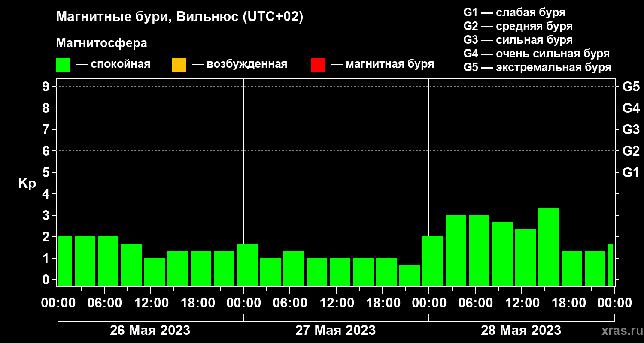Click the 26 May bar starting at 18:00
Image resolution: width=644 pixels, height=343 pixels.
(201, 268)
